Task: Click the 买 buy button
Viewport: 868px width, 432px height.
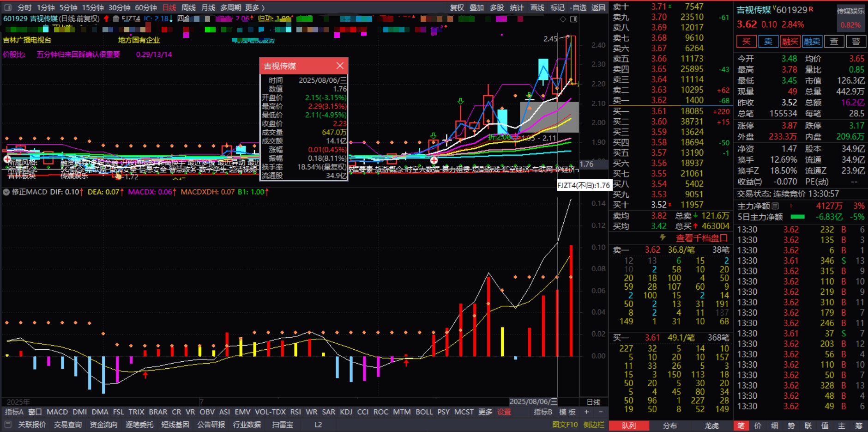Action: click(x=746, y=42)
